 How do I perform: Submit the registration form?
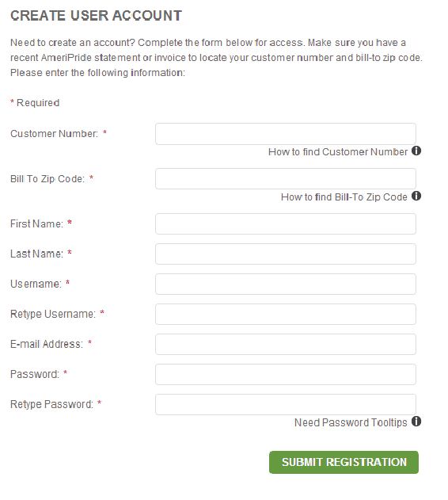(344, 462)
